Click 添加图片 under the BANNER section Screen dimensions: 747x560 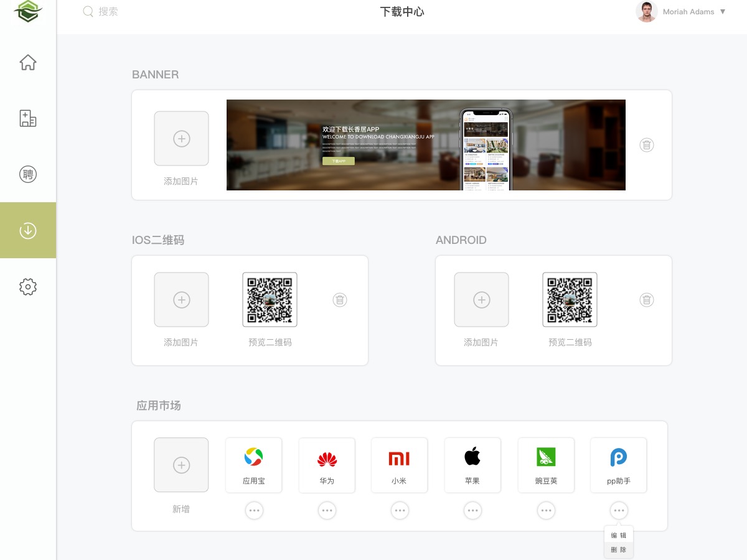click(181, 138)
